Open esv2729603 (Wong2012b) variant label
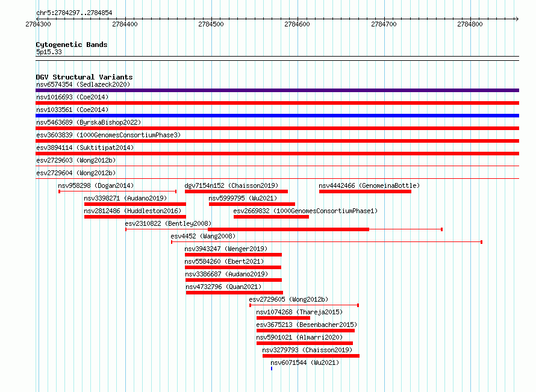 tap(76, 160)
